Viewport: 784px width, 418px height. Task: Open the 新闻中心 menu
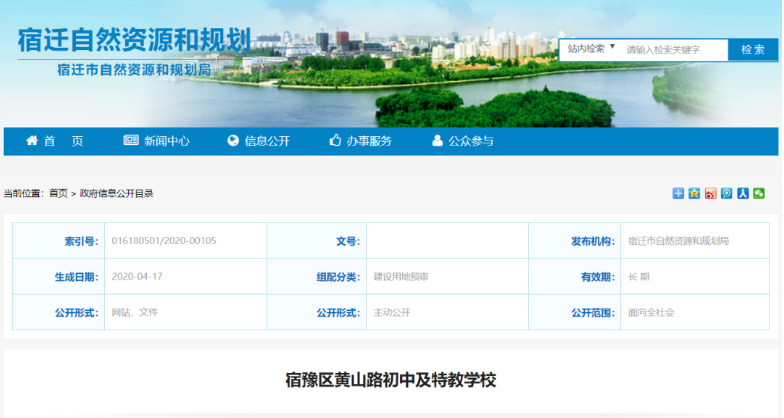point(156,141)
